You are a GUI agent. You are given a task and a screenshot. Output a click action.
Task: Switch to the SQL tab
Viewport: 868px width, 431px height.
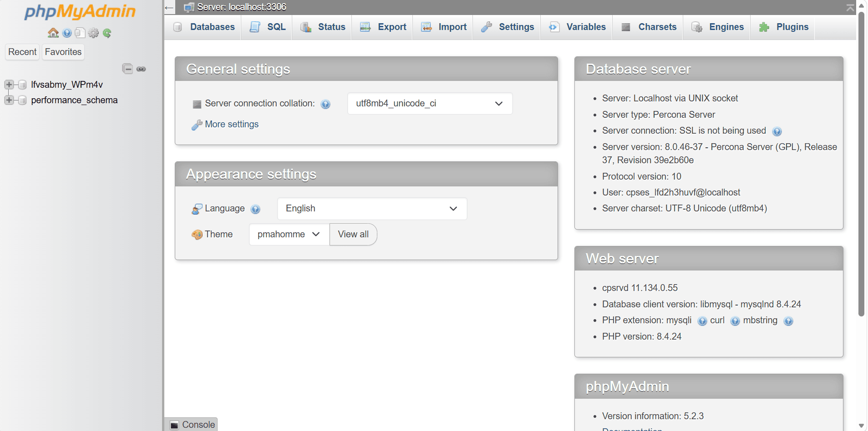click(x=268, y=27)
